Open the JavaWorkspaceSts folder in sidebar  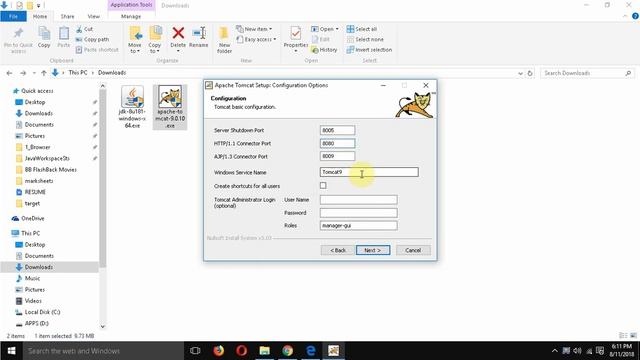tap(47, 158)
